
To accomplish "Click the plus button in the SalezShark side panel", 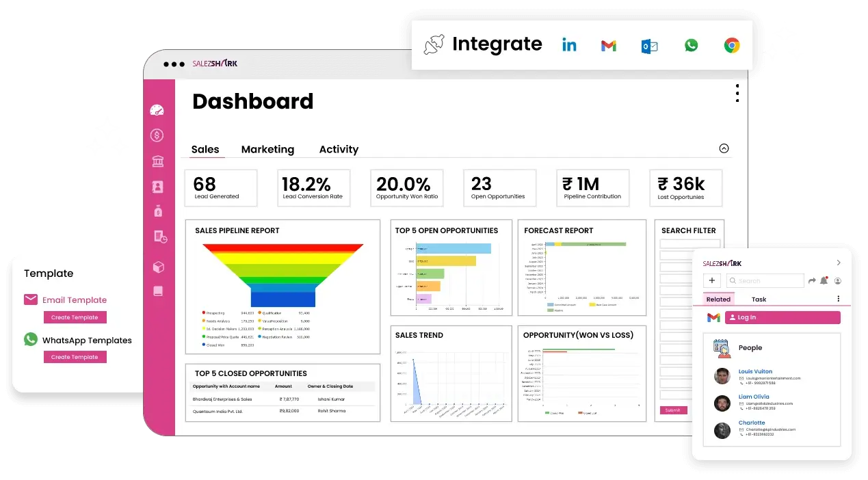I will coord(712,280).
